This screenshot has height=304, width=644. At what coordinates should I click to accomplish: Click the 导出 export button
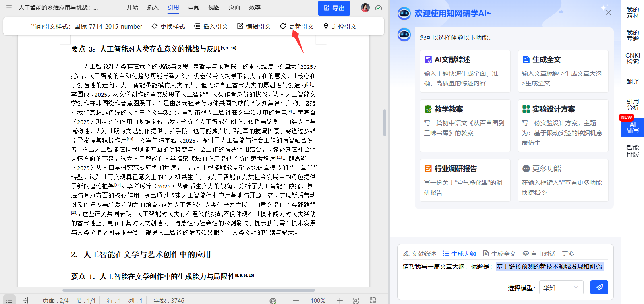[x=334, y=8]
